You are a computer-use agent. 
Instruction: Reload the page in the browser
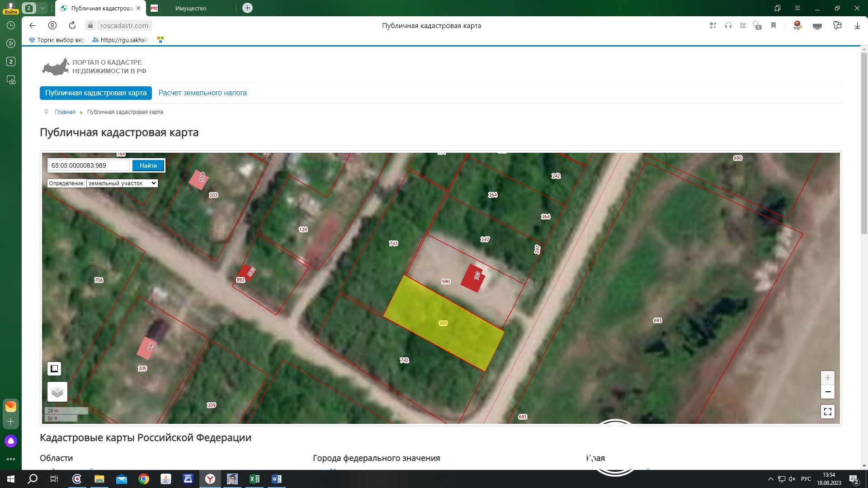click(x=72, y=26)
